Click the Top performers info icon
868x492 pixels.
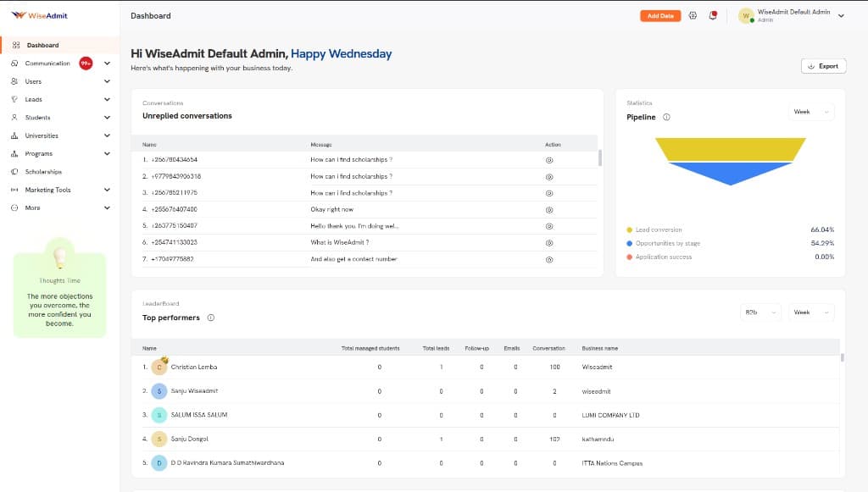coord(210,318)
